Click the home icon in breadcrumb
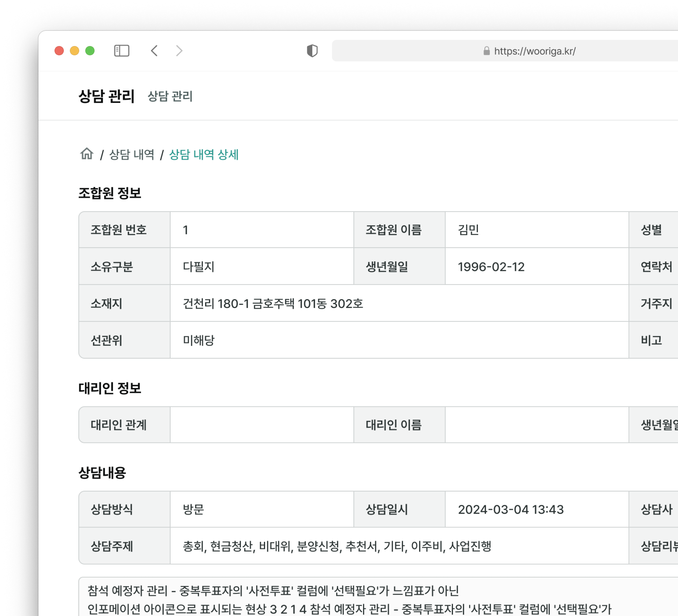The image size is (678, 616). (x=87, y=154)
